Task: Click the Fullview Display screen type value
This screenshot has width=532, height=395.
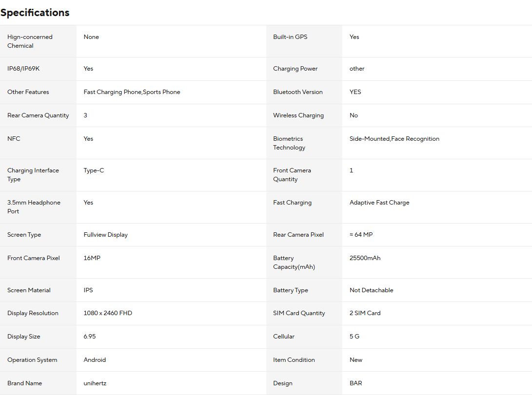Action: [105, 235]
